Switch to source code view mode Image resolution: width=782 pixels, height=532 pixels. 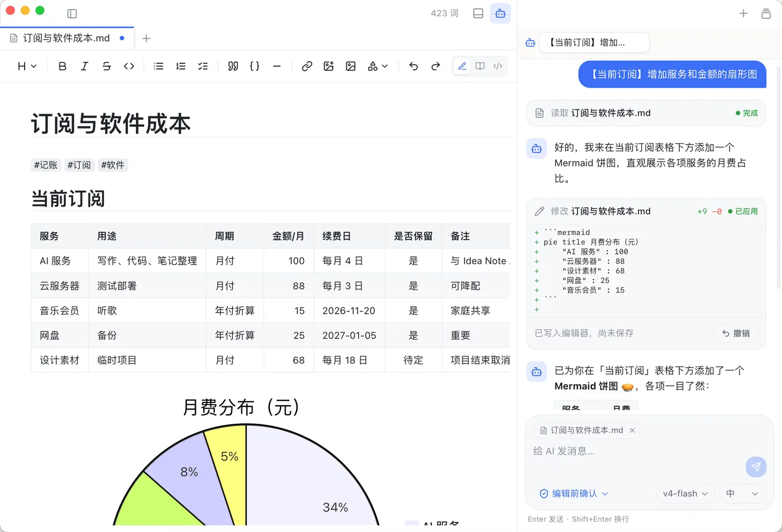498,66
